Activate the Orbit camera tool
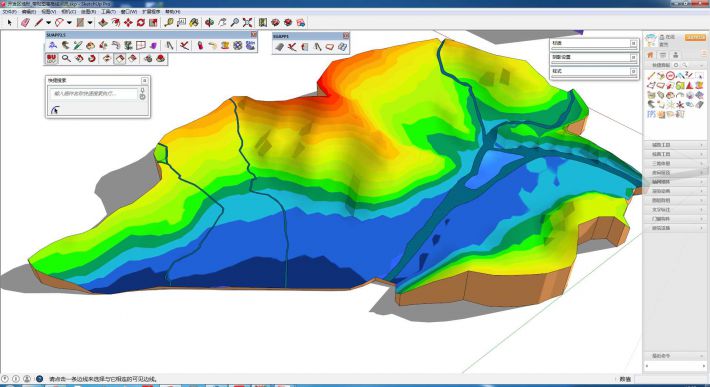 209,22
